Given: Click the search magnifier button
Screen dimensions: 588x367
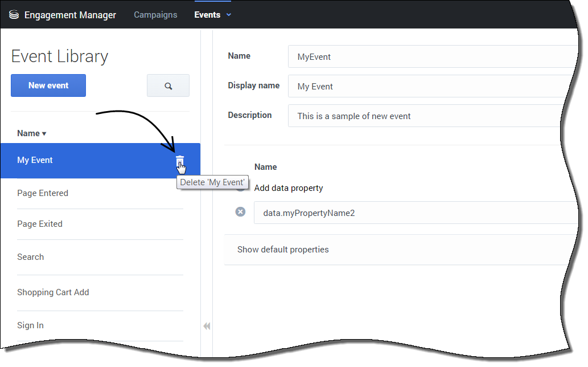Looking at the screenshot, I should [168, 85].
